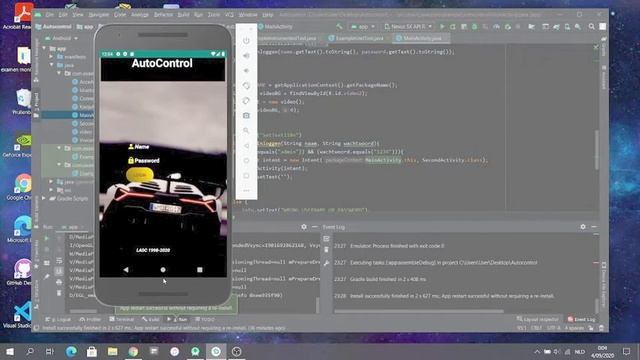
Task: Take an emulator screenshot with camera icon
Action: tap(246, 116)
